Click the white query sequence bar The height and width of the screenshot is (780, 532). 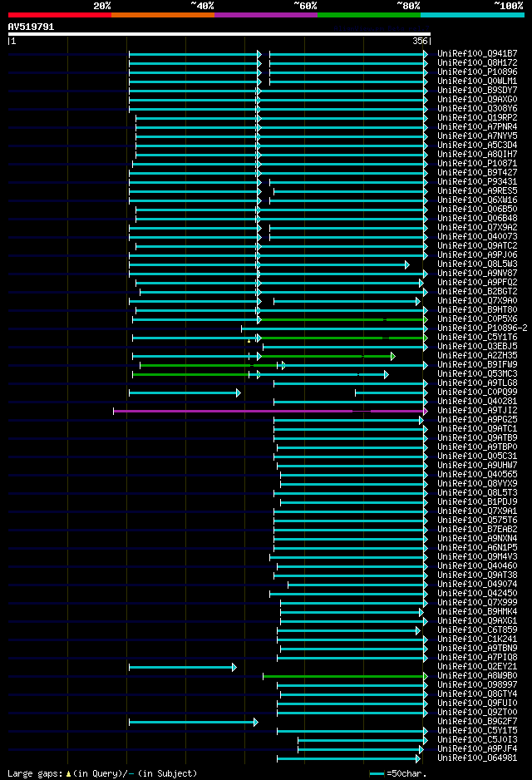pos(219,34)
